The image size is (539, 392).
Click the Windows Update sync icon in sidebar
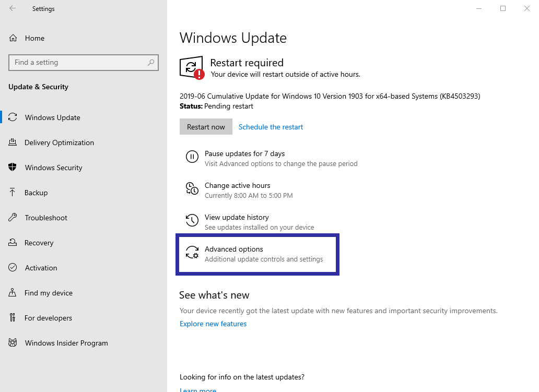(x=13, y=117)
